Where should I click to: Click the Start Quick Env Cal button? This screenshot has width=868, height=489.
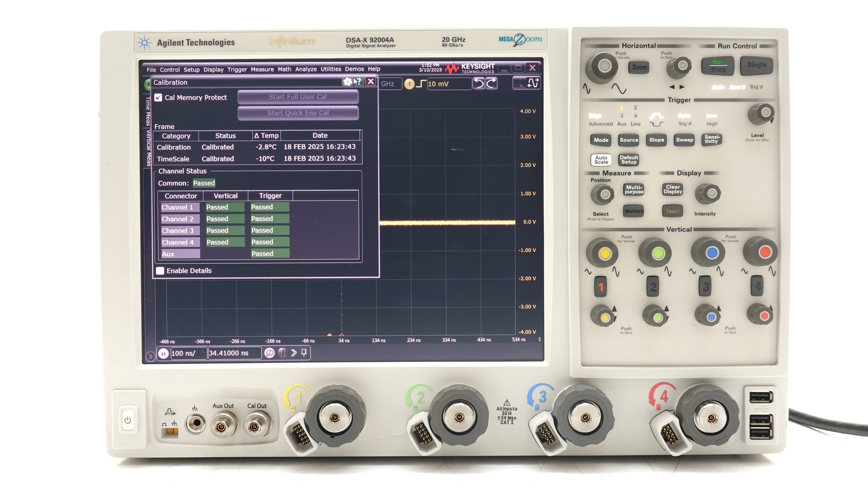point(298,113)
